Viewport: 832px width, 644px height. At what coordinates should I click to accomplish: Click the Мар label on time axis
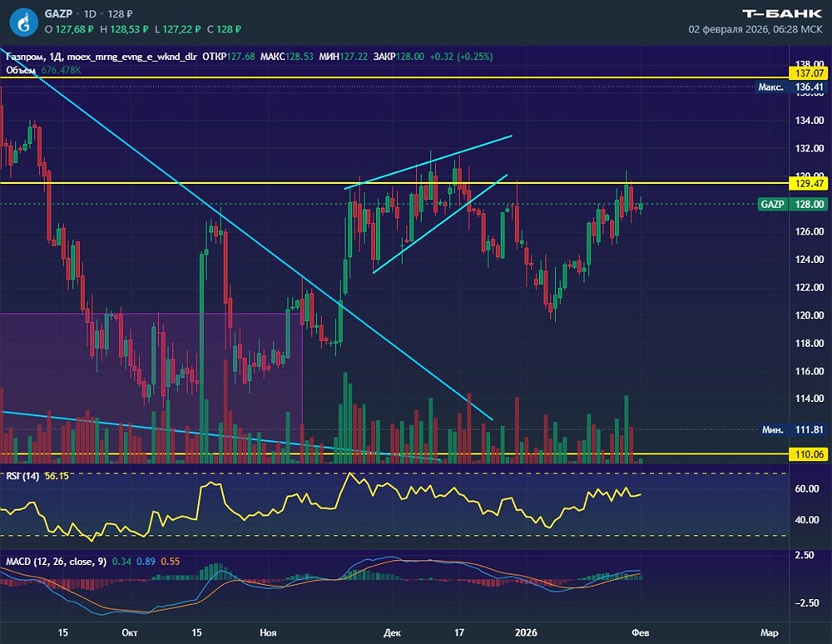pos(770,632)
